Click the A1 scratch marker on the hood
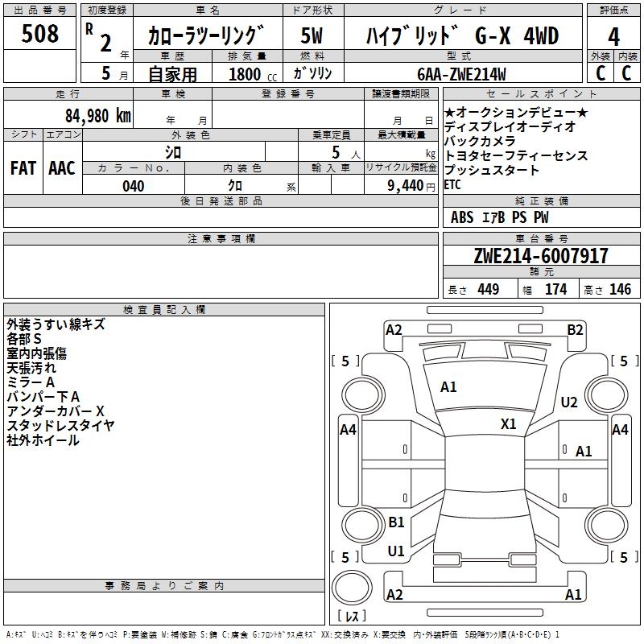This screenshot has height=644, width=644. (448, 387)
